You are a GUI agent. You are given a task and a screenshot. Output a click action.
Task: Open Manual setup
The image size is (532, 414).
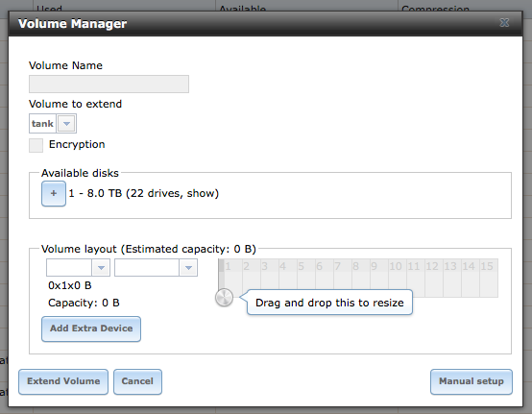472,381
